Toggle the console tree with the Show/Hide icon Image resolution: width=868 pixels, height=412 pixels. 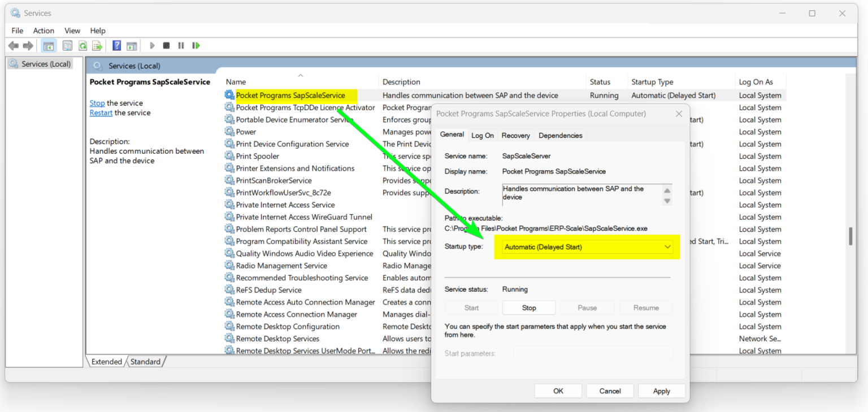coord(49,45)
